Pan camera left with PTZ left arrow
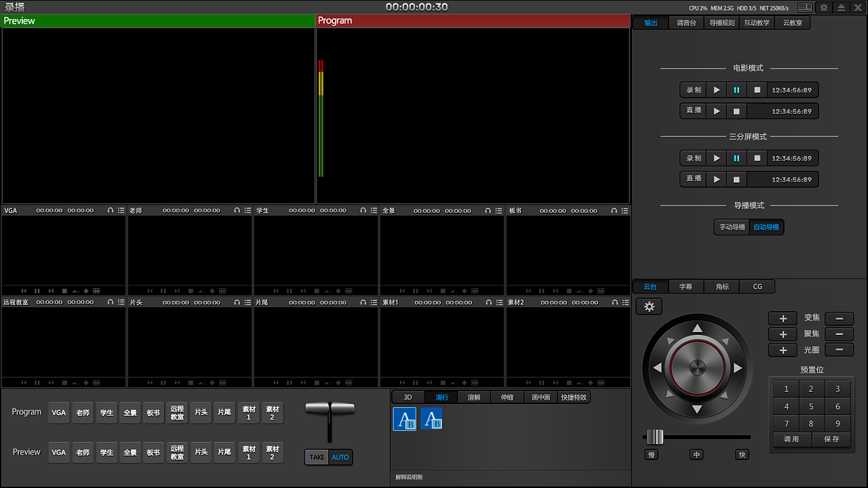 tap(656, 368)
